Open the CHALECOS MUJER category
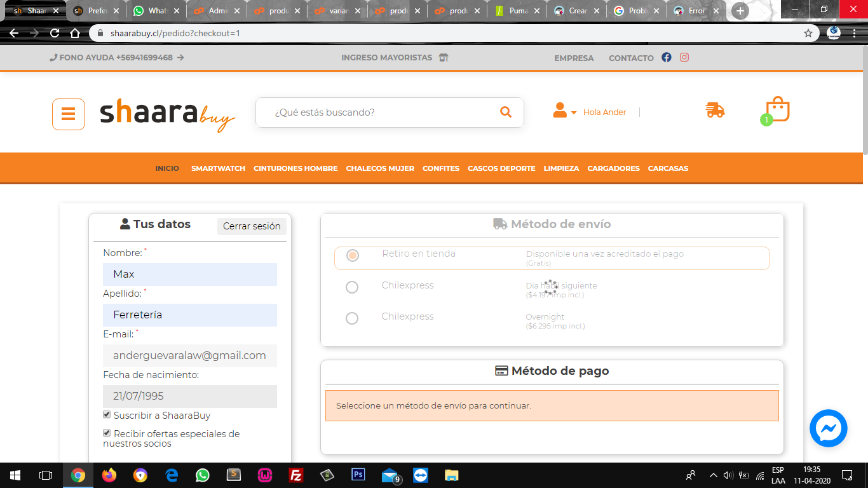 pos(380,168)
